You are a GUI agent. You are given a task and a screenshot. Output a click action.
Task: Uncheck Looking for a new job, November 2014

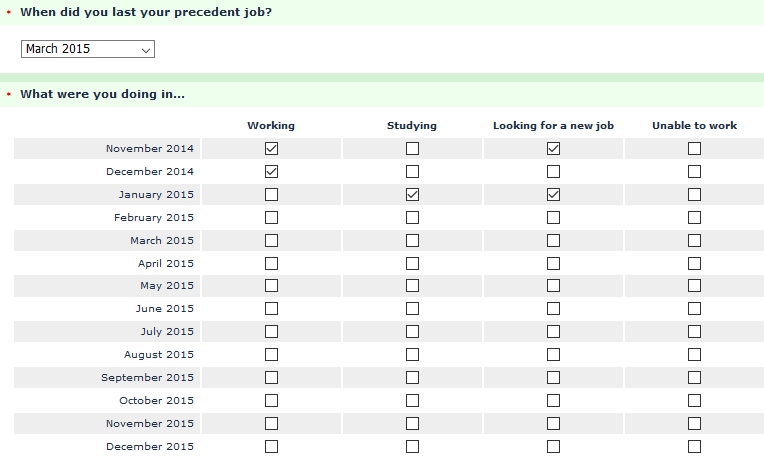(x=553, y=148)
